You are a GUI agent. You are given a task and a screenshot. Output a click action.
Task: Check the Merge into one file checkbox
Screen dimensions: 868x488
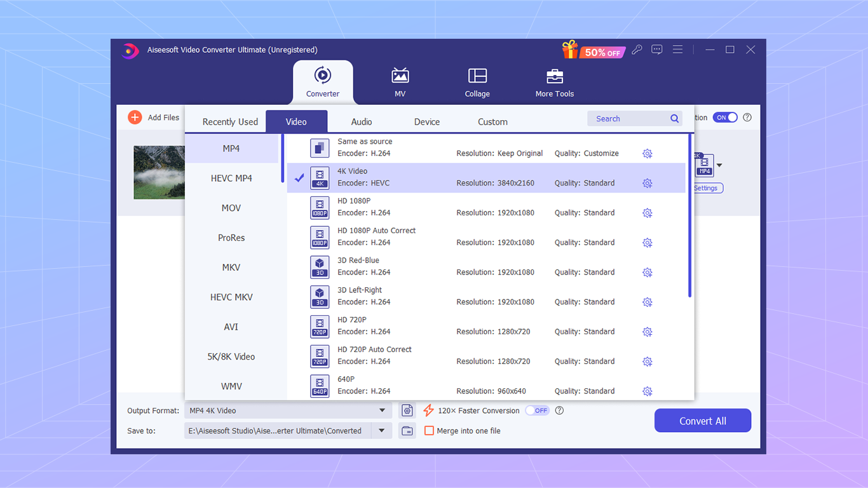[x=429, y=430]
